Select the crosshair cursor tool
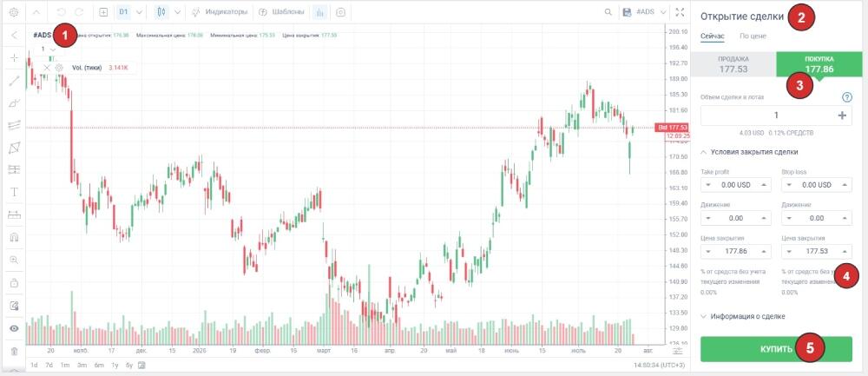Image resolution: width=868 pixels, height=376 pixels. pos(15,57)
